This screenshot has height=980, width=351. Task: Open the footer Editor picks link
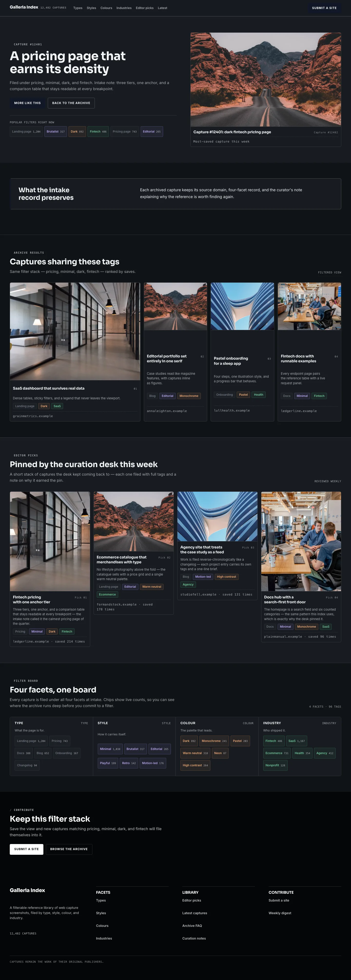pyautogui.click(x=192, y=901)
